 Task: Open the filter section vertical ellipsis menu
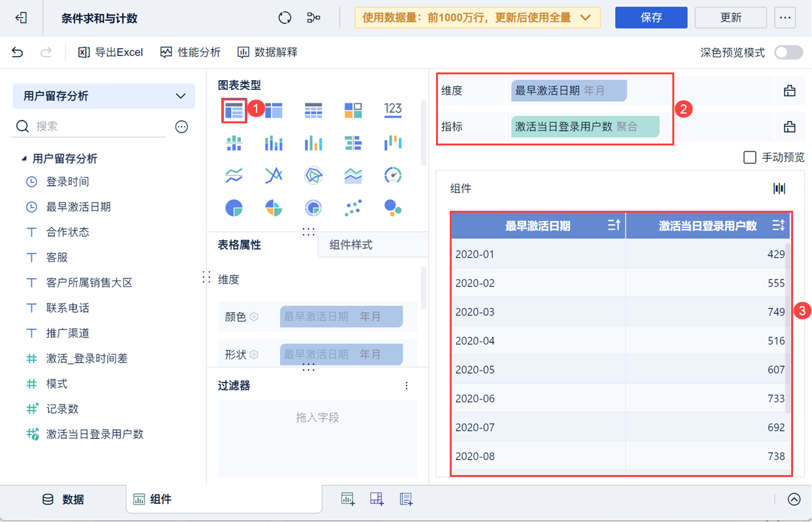tap(407, 386)
